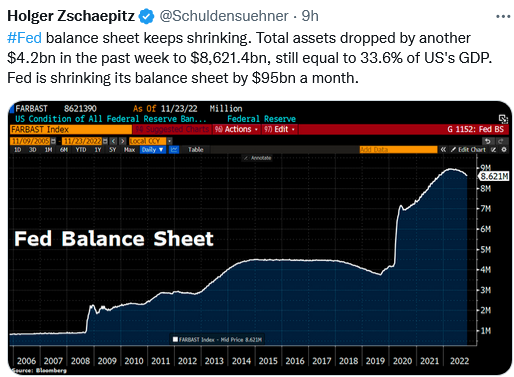Click the double left chevron near Add Data

(x=443, y=150)
